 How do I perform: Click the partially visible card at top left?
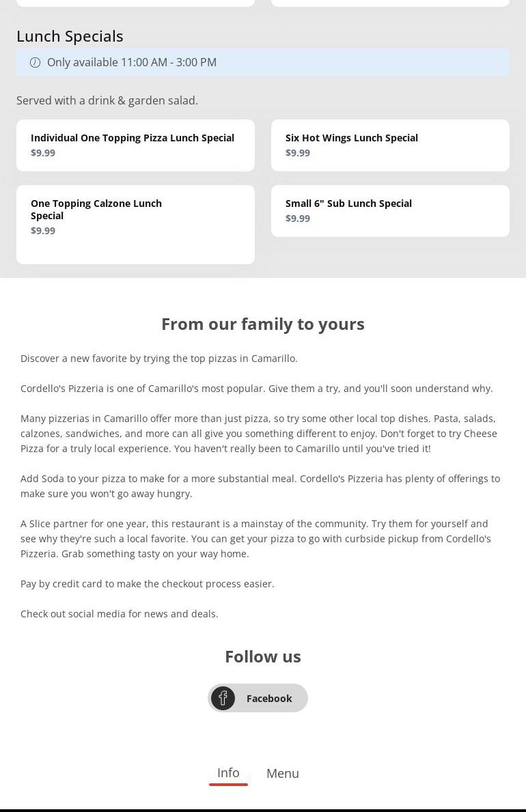[x=135, y=3]
